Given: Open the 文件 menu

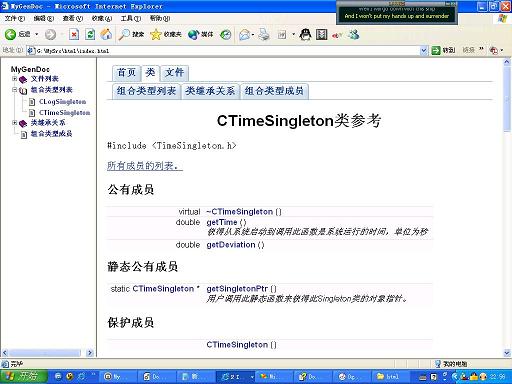Looking at the screenshot, I should tap(15, 18).
